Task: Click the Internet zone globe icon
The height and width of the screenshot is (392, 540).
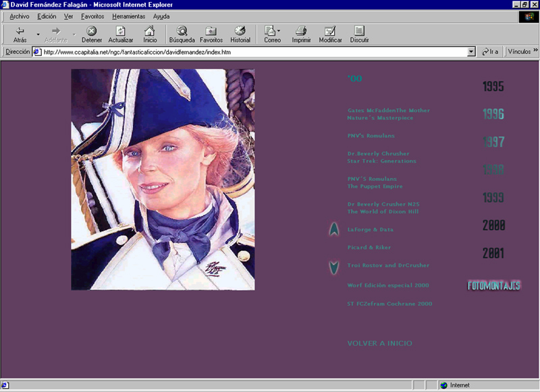Action: click(444, 385)
